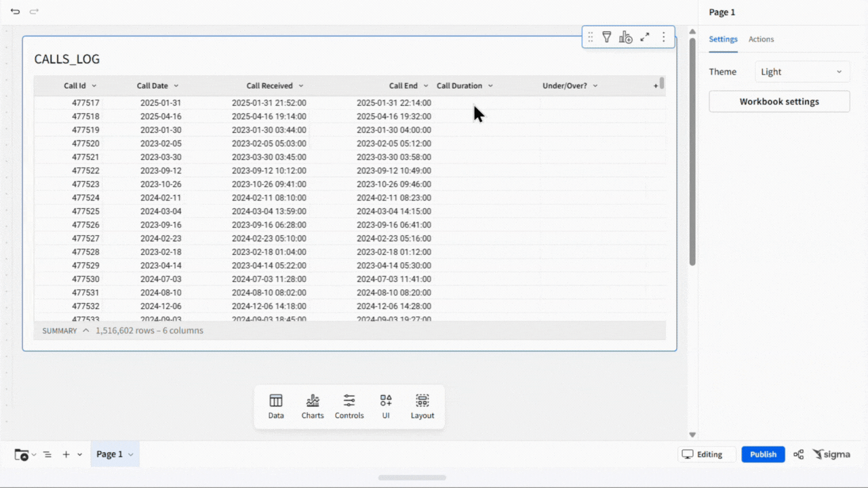Add a new page with plus icon
This screenshot has width=868, height=488.
click(66, 455)
